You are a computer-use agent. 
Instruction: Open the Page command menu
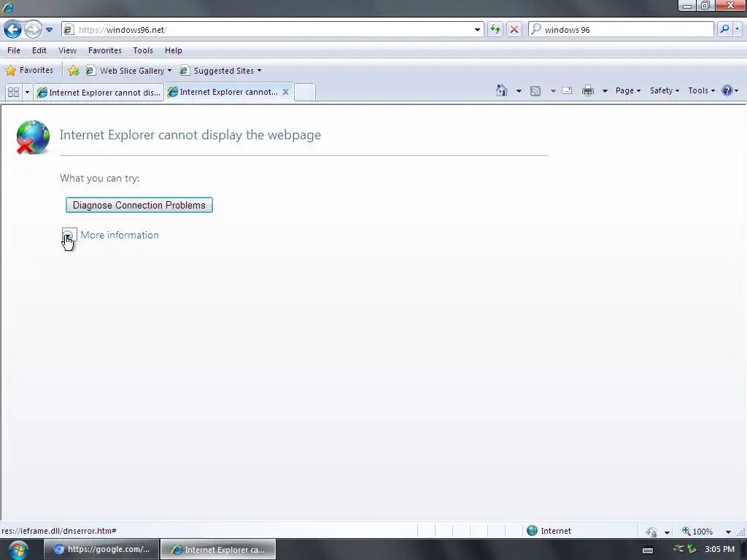tap(628, 90)
